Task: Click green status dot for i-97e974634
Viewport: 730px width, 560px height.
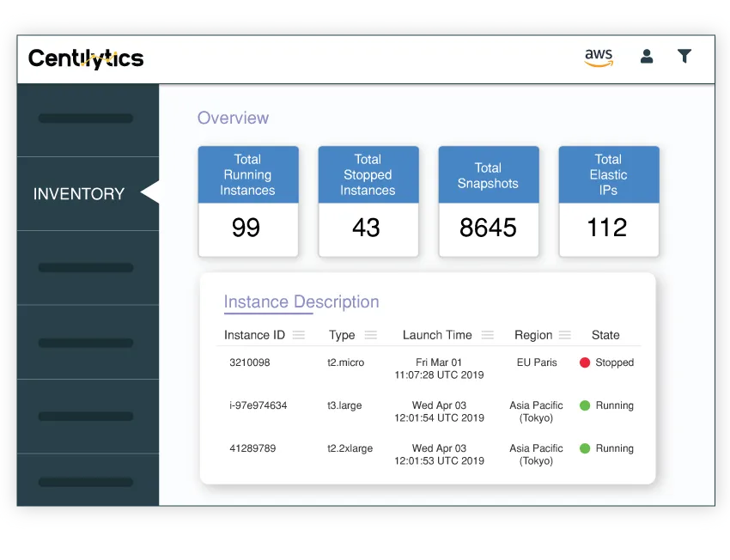Action: pos(585,405)
